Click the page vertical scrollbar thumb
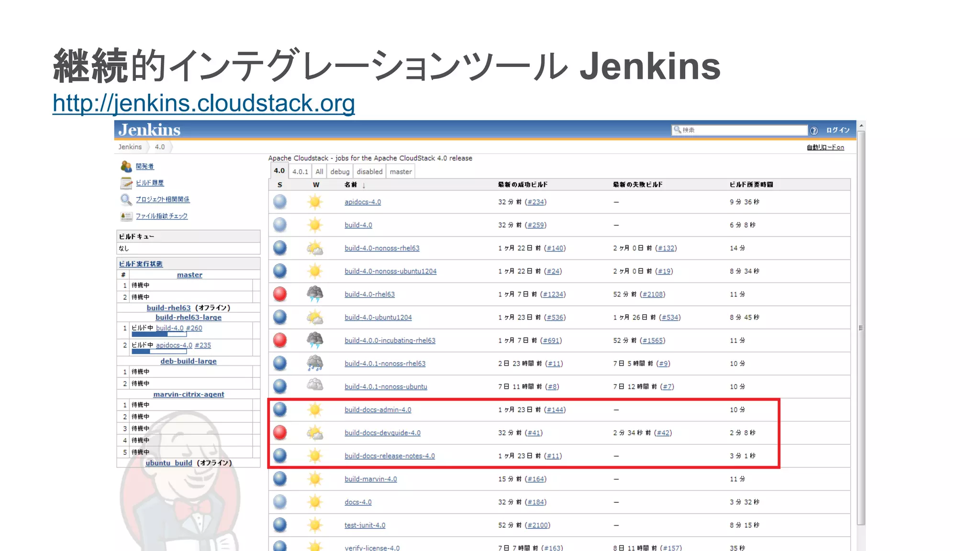This screenshot has width=980, height=551. pos(861,328)
